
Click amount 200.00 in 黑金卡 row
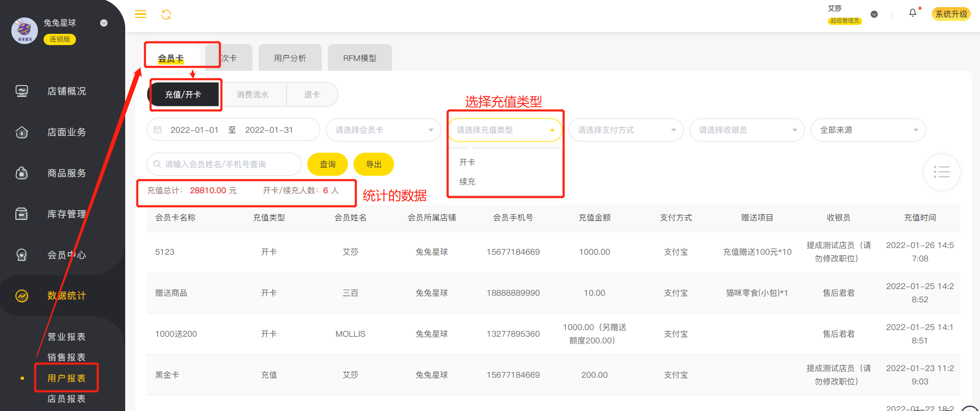pyautogui.click(x=595, y=375)
